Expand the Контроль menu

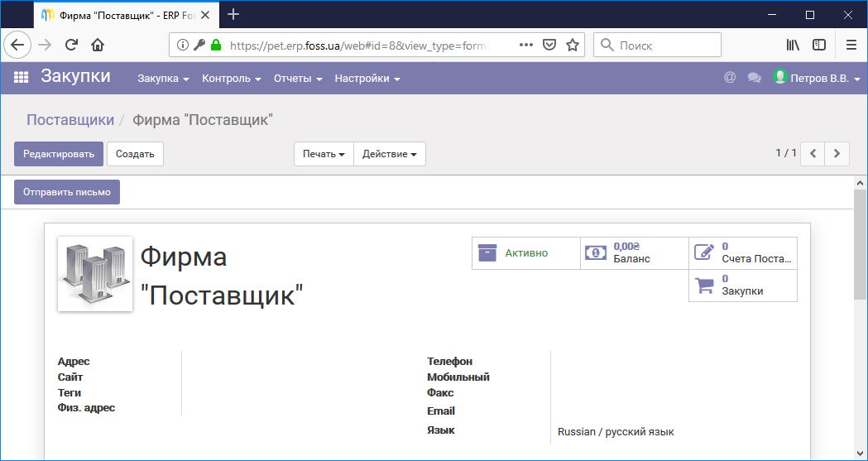(x=232, y=79)
